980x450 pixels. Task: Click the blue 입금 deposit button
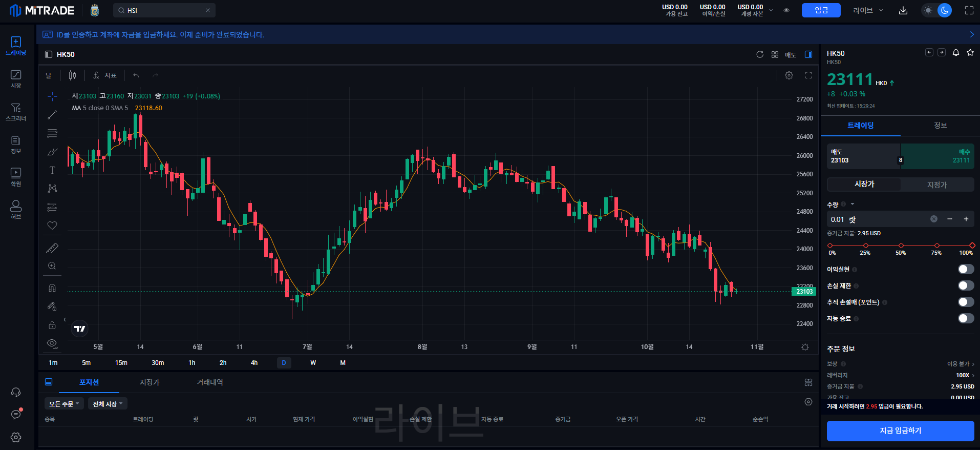821,10
